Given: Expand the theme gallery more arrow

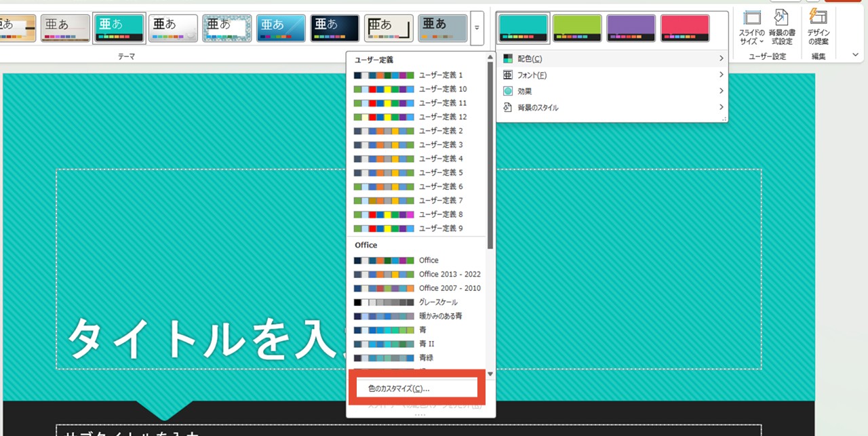Looking at the screenshot, I should [477, 28].
